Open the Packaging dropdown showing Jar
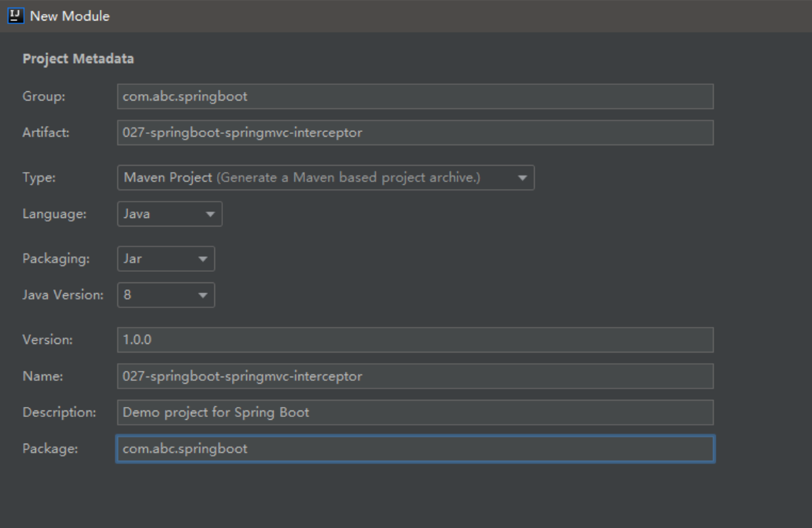Screen dimensions: 812x528 tap(166, 258)
